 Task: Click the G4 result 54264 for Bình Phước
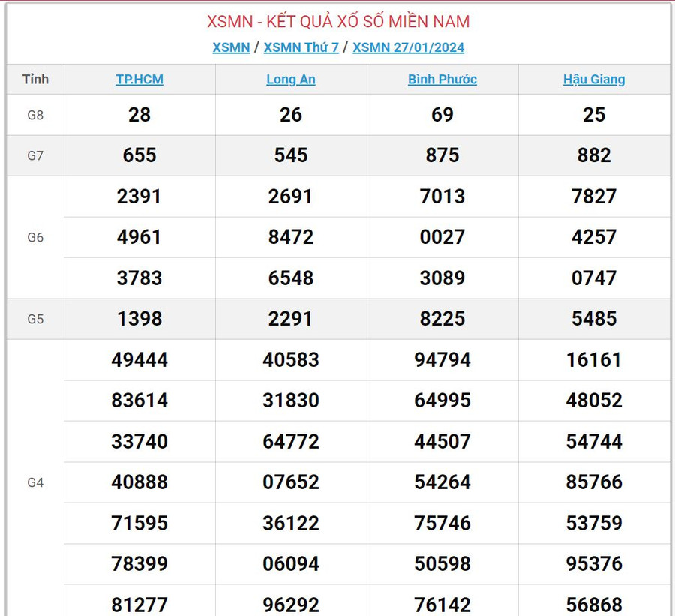pos(442,482)
